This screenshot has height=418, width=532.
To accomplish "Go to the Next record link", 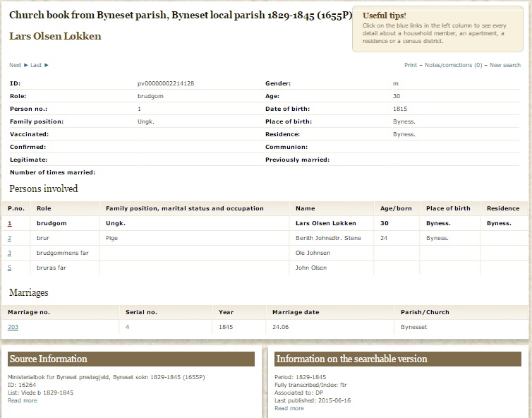I will coord(15,65).
